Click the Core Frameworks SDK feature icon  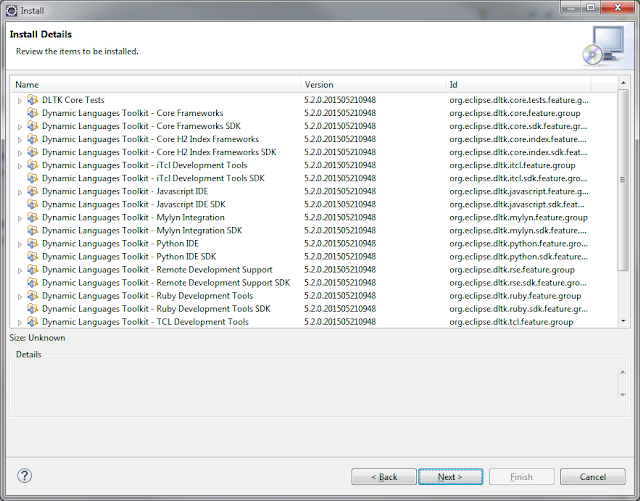33,126
